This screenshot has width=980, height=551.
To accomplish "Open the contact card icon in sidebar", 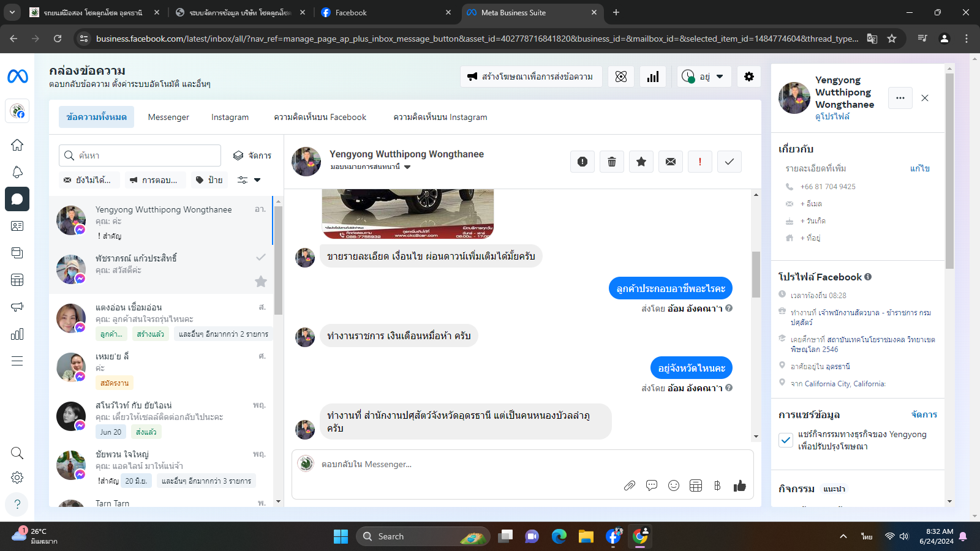I will click(17, 226).
